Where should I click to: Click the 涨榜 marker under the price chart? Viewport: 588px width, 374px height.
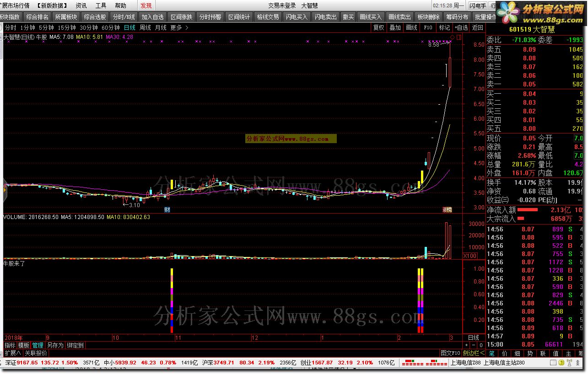coord(447,210)
